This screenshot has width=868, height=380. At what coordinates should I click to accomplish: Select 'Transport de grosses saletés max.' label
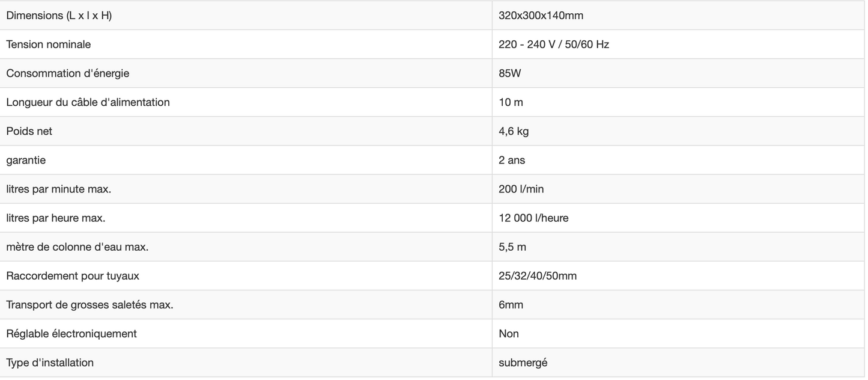pos(90,305)
